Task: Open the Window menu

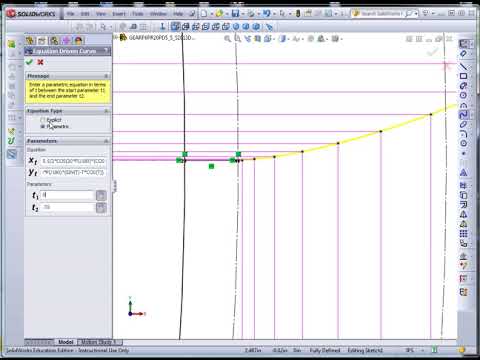Action: pyautogui.click(x=158, y=14)
